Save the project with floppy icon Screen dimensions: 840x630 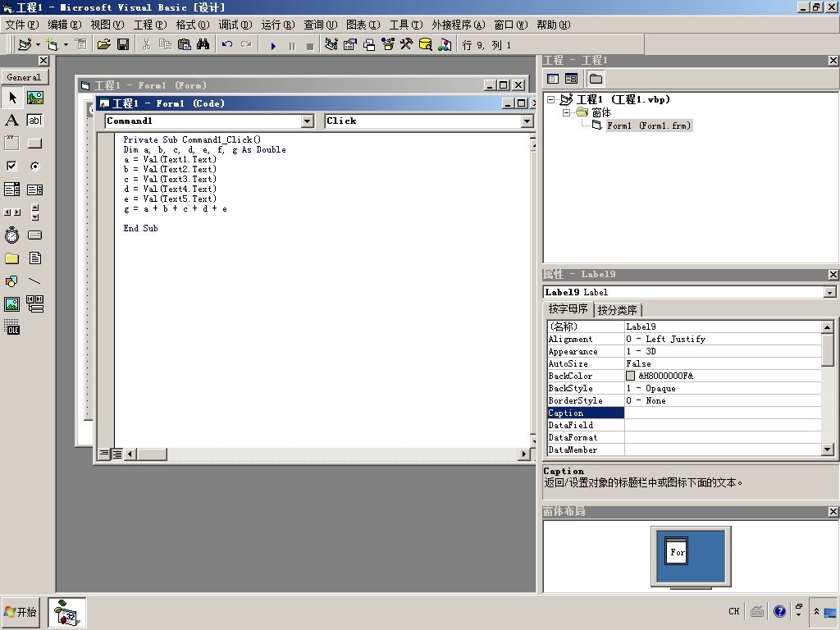123,44
